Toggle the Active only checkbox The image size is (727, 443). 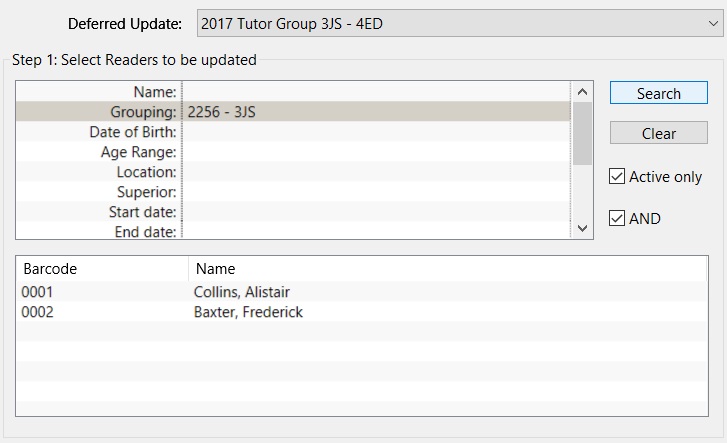click(x=617, y=176)
